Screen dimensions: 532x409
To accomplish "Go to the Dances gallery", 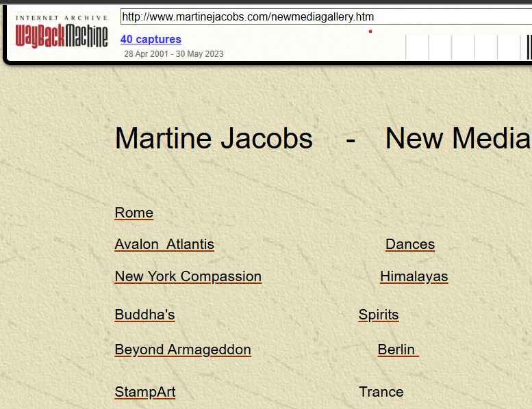I will click(409, 244).
